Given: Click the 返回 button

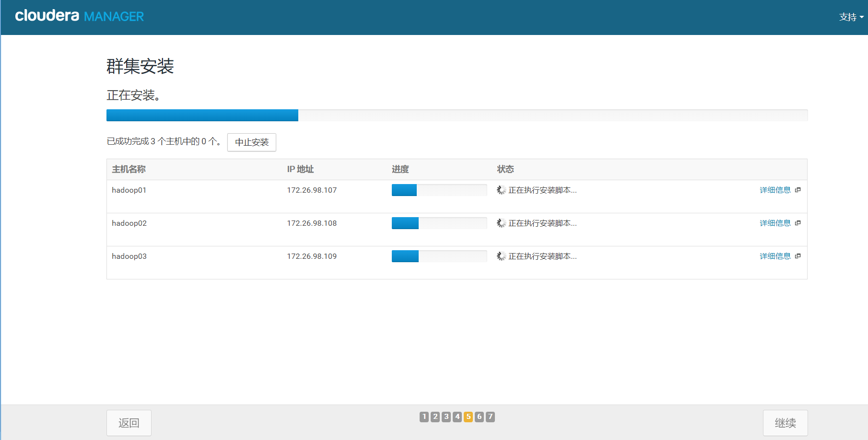Looking at the screenshot, I should 129,423.
